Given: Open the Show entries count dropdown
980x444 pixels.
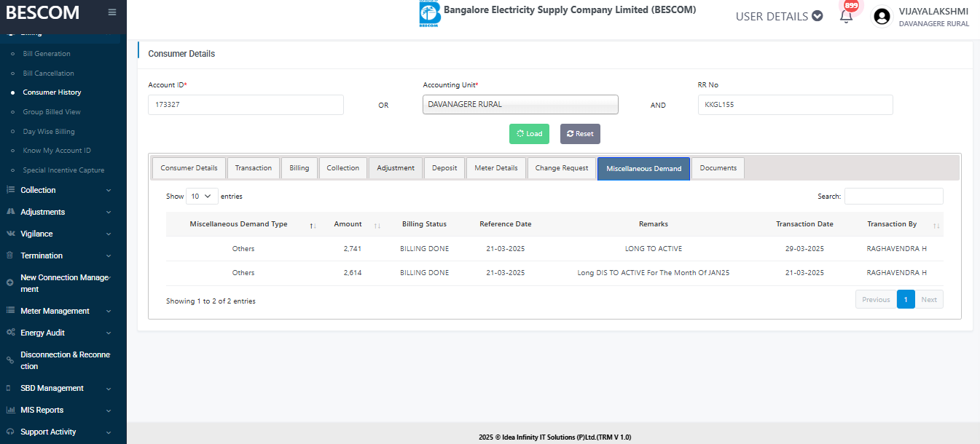Looking at the screenshot, I should point(203,197).
